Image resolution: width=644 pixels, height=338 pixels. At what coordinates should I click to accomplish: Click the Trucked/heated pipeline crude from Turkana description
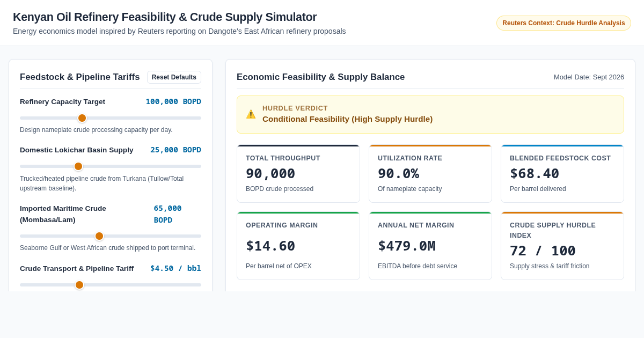pyautogui.click(x=102, y=183)
